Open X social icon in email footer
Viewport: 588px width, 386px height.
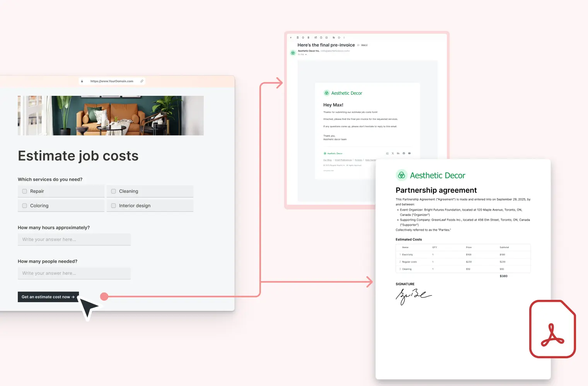(x=393, y=153)
